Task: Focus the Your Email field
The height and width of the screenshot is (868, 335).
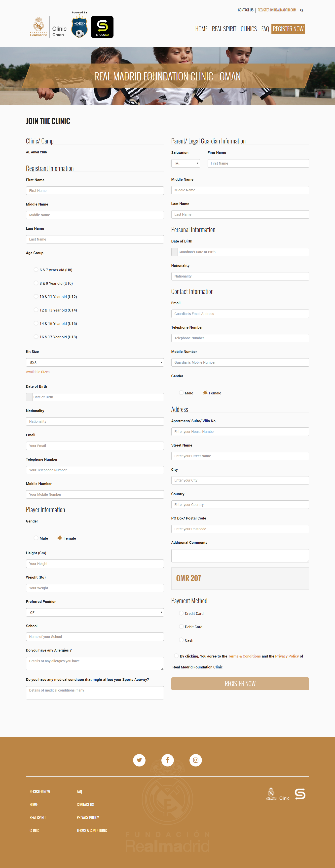Action: [x=95, y=446]
